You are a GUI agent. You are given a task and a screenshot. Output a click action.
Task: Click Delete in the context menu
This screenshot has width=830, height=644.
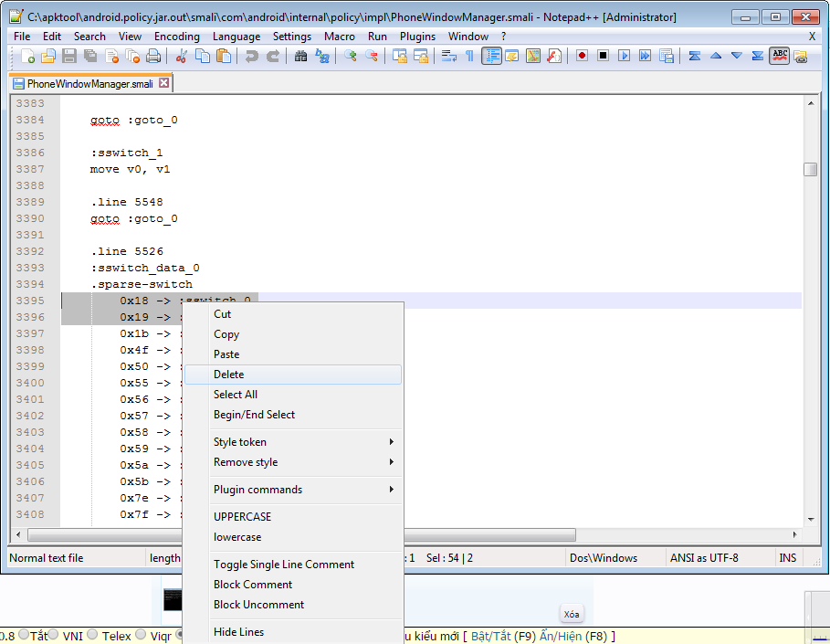pyautogui.click(x=293, y=375)
